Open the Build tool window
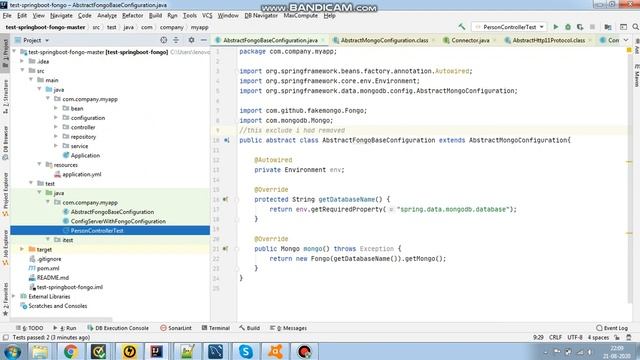This screenshot has width=640, height=360. click(249, 328)
